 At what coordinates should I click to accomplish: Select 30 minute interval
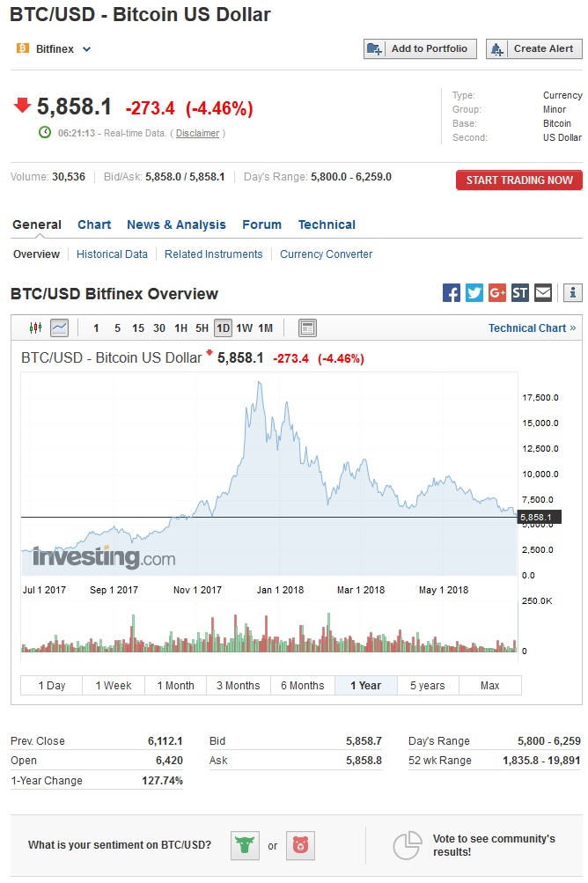point(159,328)
